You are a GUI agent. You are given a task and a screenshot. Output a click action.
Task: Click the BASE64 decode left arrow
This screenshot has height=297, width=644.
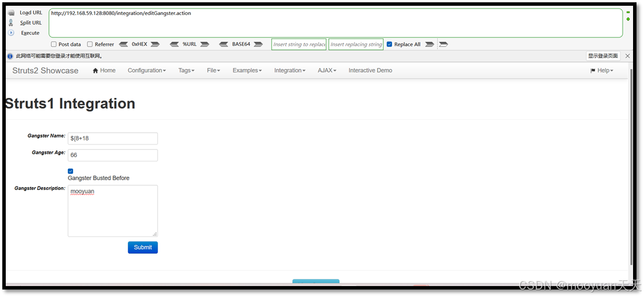point(224,44)
